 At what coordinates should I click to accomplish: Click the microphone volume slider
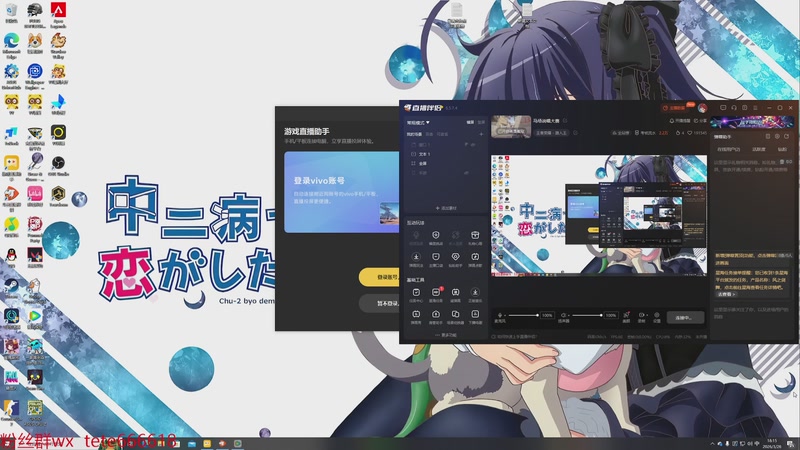tap(523, 315)
